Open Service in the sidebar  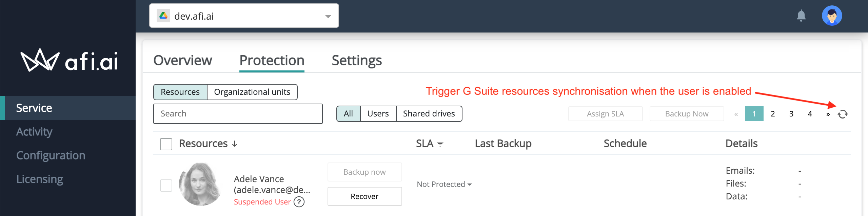point(68,108)
